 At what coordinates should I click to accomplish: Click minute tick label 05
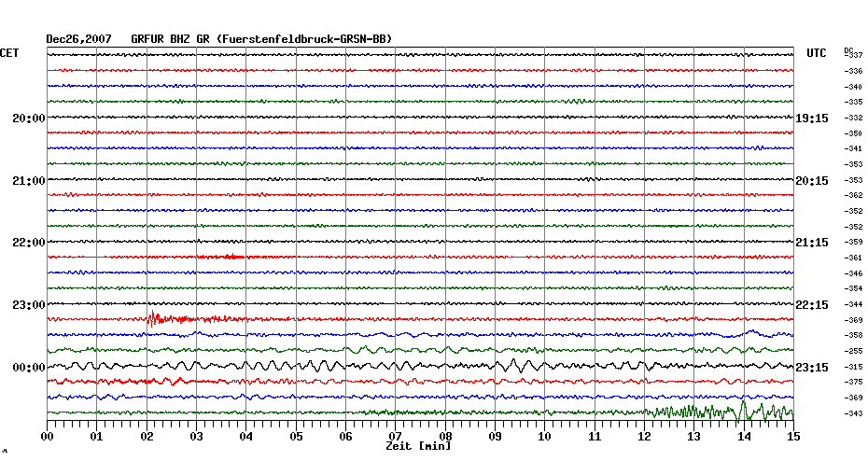296,437
